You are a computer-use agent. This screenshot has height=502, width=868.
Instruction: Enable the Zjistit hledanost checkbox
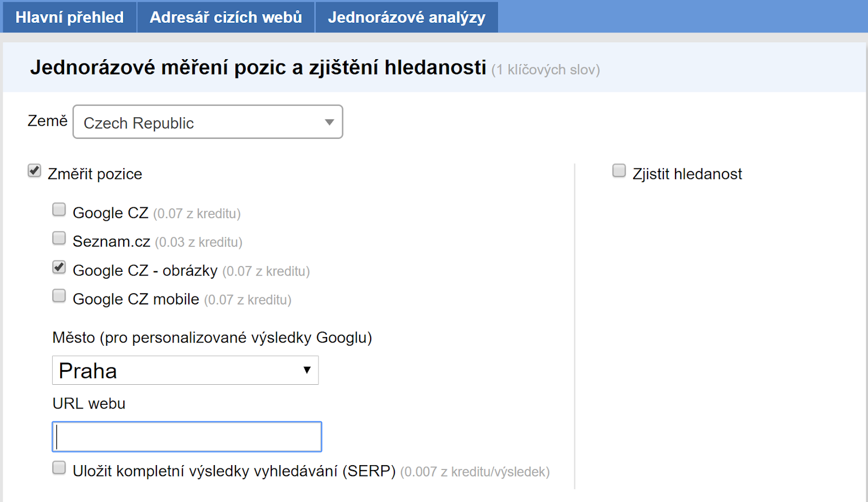[x=619, y=171]
